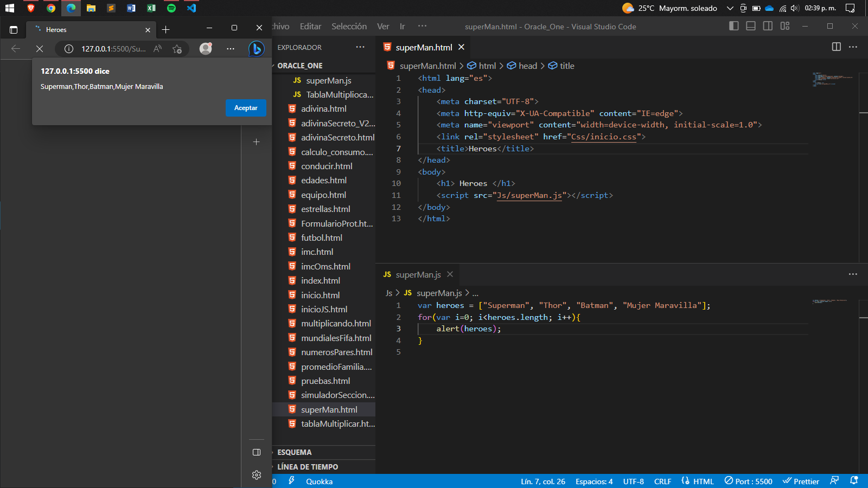Open bottom editor group more actions
Image resolution: width=868 pixels, height=488 pixels.
(x=853, y=274)
